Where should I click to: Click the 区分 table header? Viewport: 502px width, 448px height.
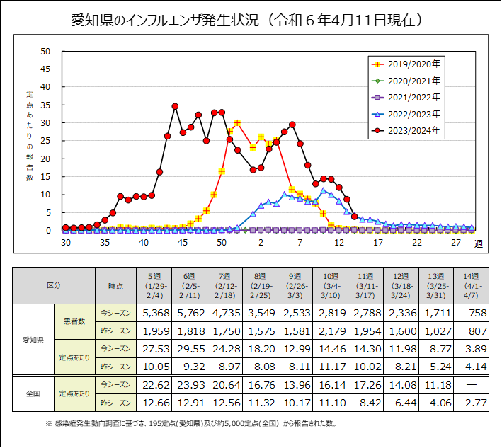point(54,285)
